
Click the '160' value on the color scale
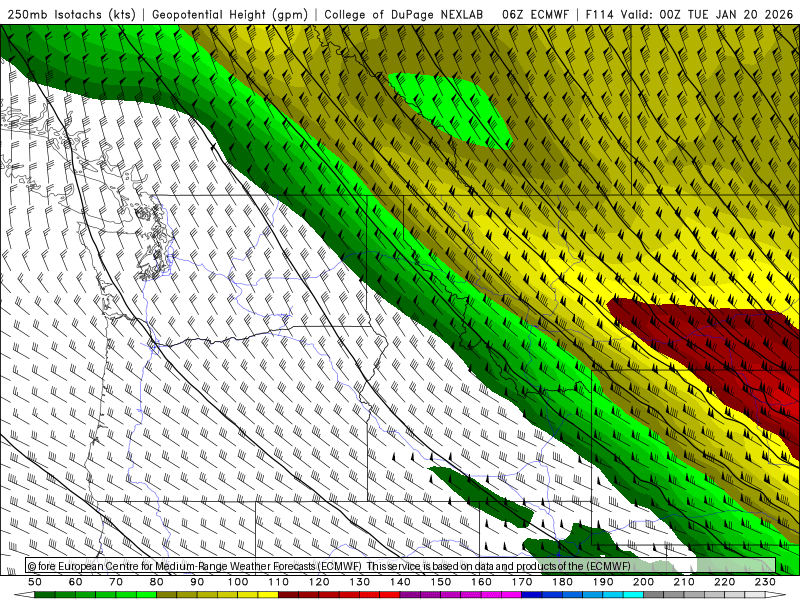481,582
